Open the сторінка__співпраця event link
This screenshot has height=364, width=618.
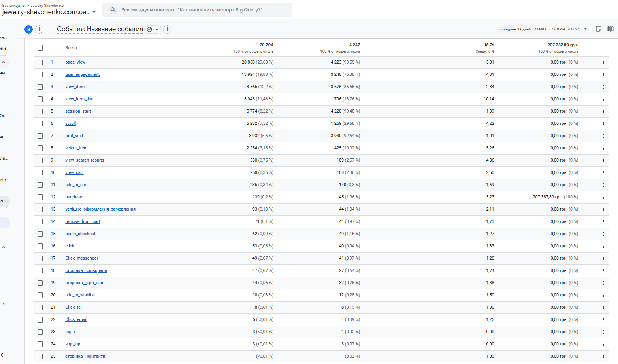pos(86,271)
